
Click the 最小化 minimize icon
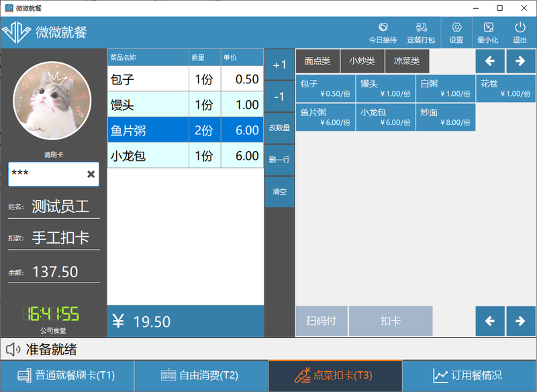click(x=488, y=33)
